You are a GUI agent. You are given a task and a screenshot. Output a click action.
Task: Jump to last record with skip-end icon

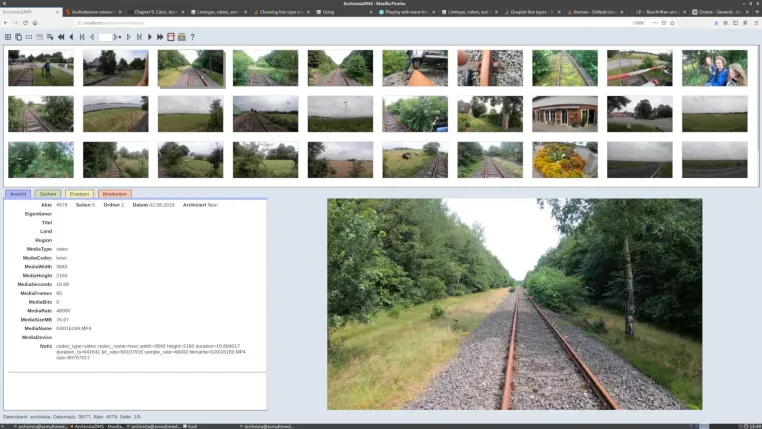pyautogui.click(x=139, y=37)
